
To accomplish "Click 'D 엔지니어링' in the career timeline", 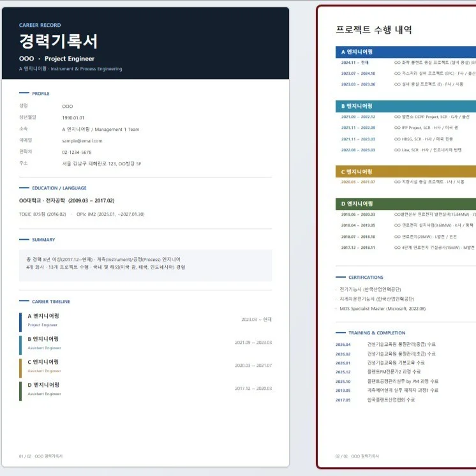I will [43, 385].
